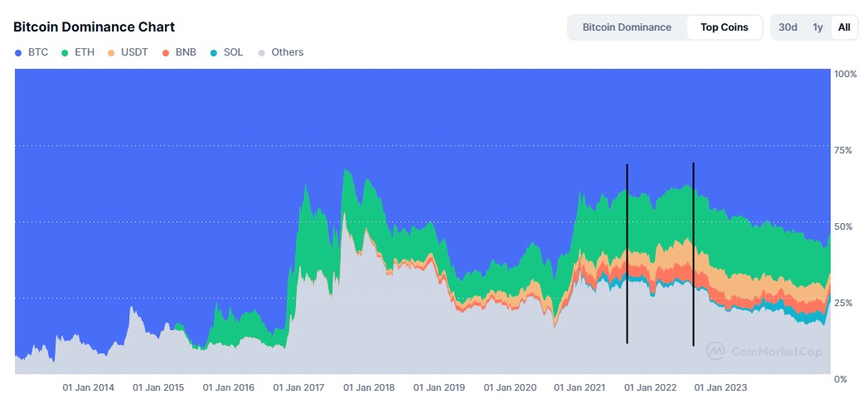This screenshot has width=868, height=404.
Task: Click the 75% axis label
Action: tap(843, 150)
